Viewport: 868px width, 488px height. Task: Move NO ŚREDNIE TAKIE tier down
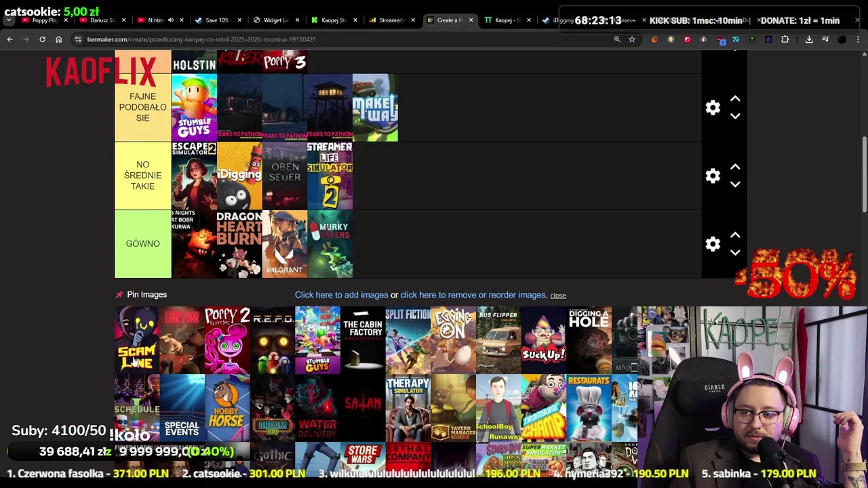click(x=735, y=184)
